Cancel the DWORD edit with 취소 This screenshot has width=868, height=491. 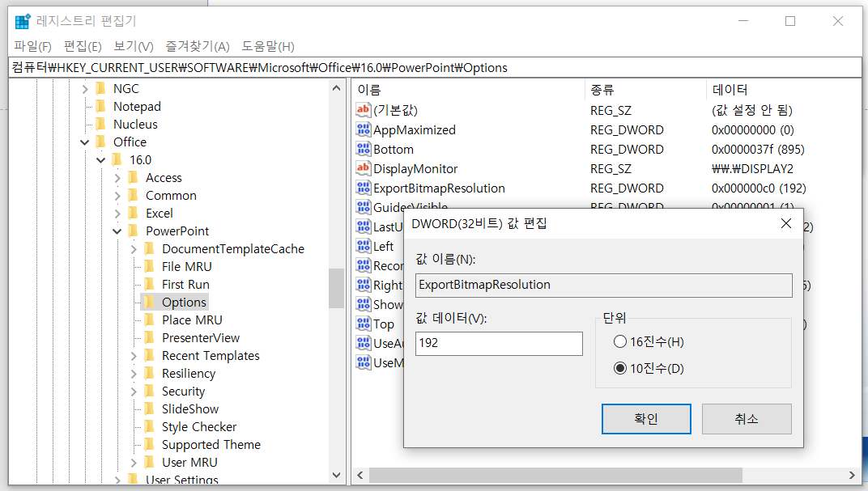[747, 418]
